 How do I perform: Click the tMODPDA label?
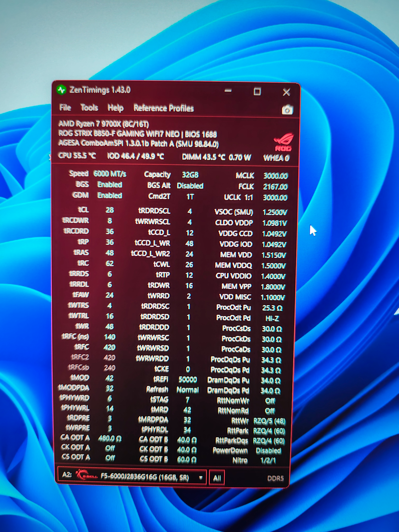[74, 388]
